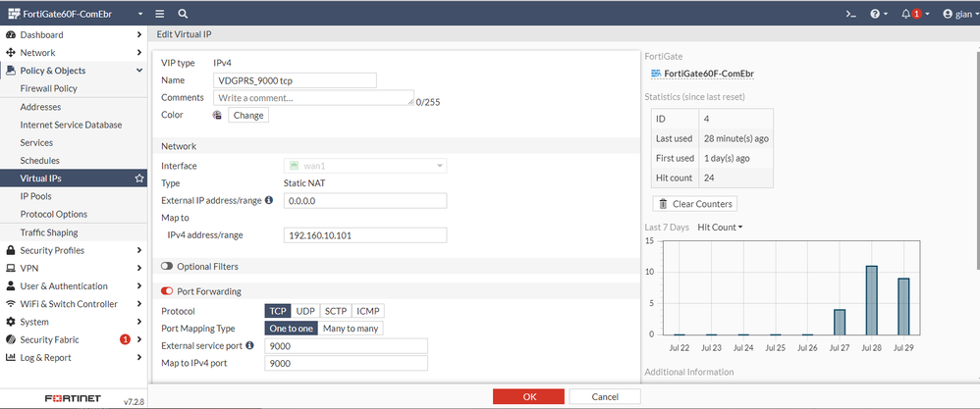Click the Policy & Objects icon
This screenshot has height=409, width=980.
click(x=10, y=71)
